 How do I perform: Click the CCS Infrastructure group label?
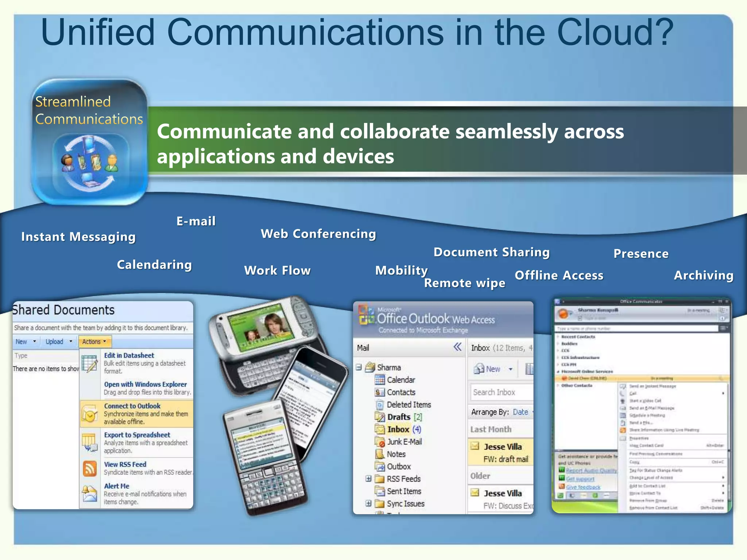coord(580,358)
